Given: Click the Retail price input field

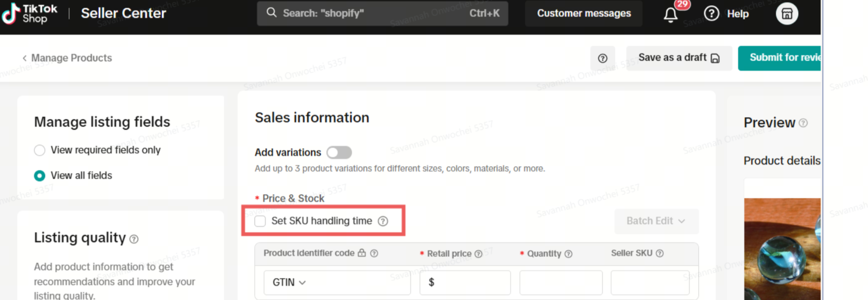Looking at the screenshot, I should click(x=468, y=282).
